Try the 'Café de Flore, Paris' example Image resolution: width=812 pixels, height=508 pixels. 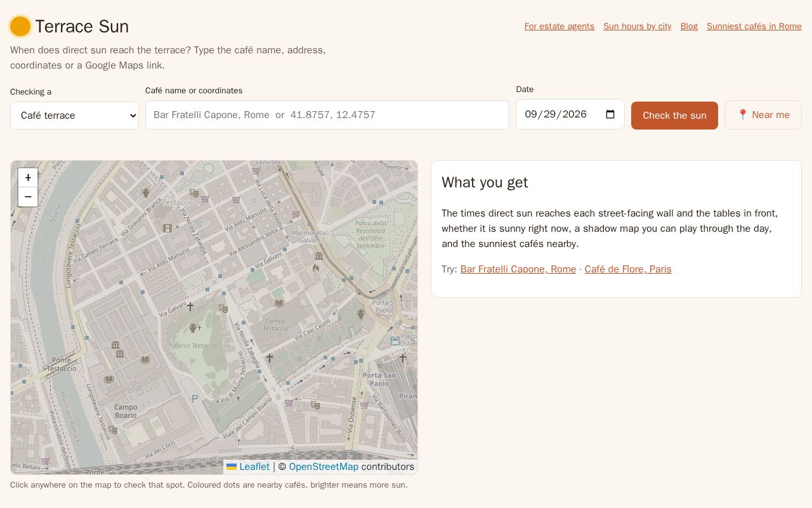point(628,269)
